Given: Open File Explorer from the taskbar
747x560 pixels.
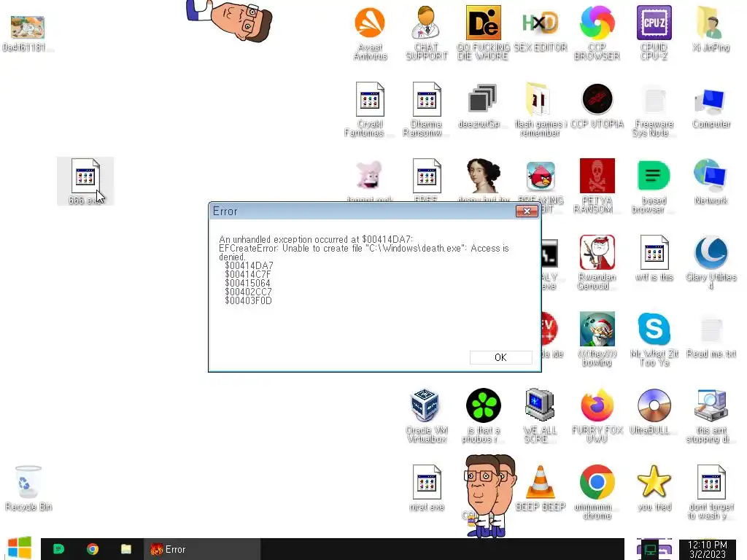Looking at the screenshot, I should click(x=125, y=549).
